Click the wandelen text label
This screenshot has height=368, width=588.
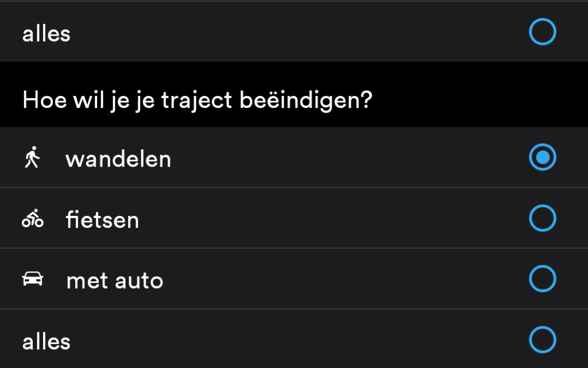118,159
